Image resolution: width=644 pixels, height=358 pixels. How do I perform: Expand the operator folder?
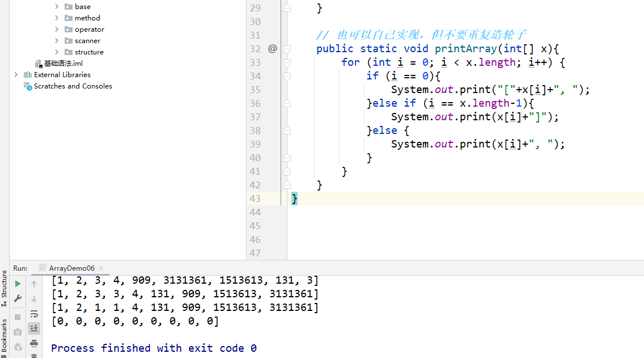pos(57,29)
